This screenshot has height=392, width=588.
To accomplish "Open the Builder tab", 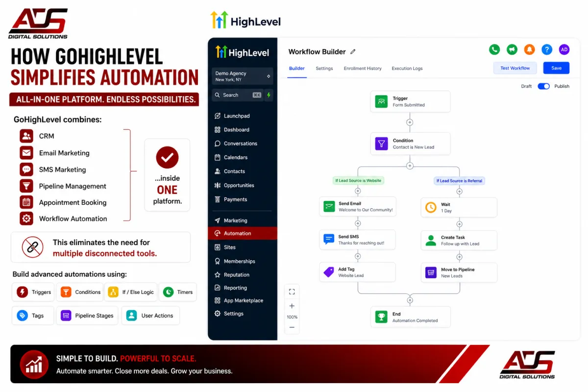I will [x=297, y=69].
